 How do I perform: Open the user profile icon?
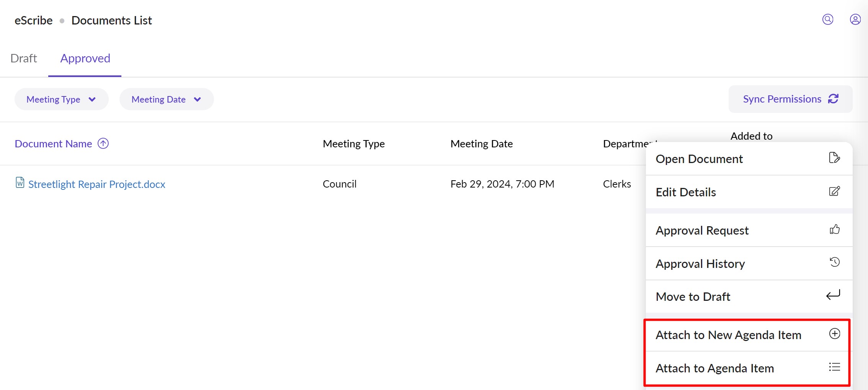(855, 20)
